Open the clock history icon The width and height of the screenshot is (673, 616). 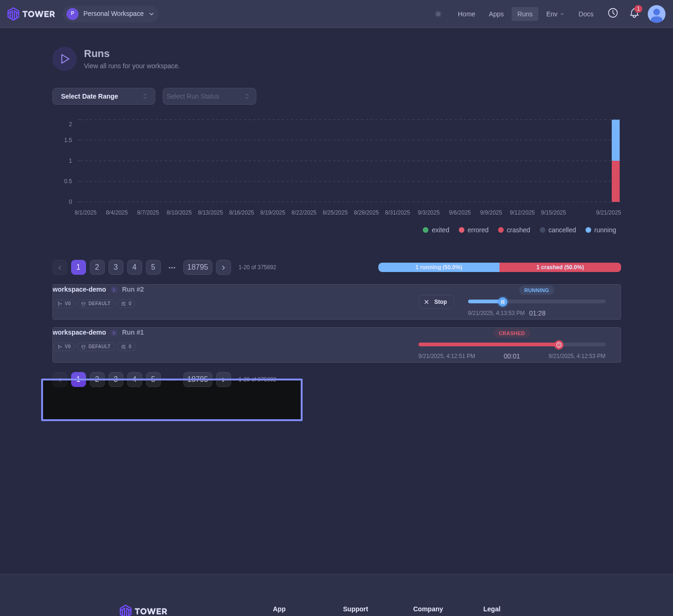coord(613,13)
